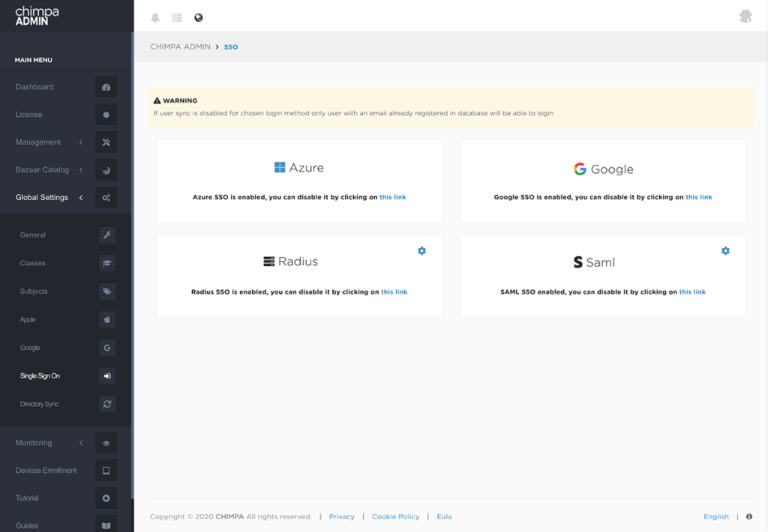Click the Google G icon in sidebar
This screenshot has height=532, width=768.
[107, 348]
